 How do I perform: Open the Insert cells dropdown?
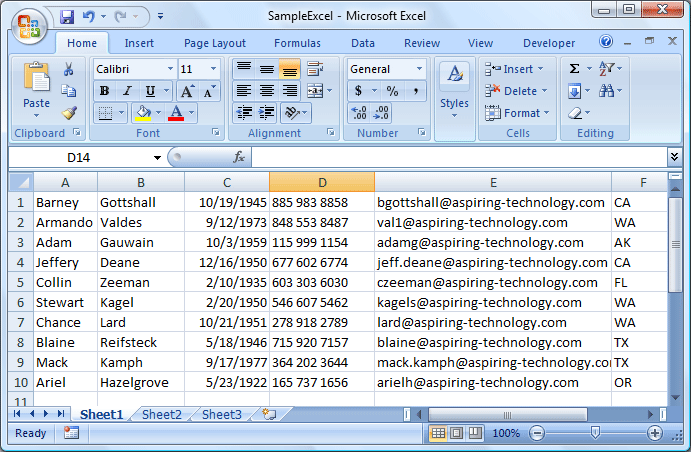pyautogui.click(x=540, y=69)
